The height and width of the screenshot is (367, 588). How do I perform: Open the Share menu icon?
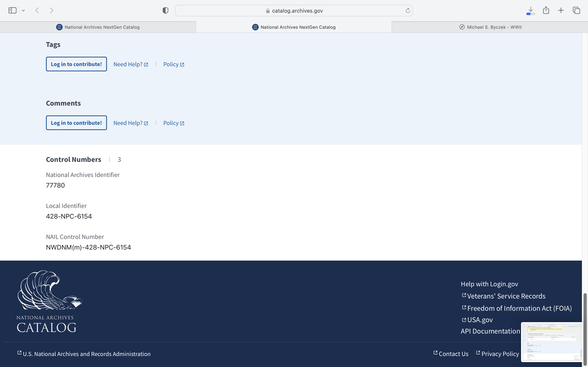546,10
